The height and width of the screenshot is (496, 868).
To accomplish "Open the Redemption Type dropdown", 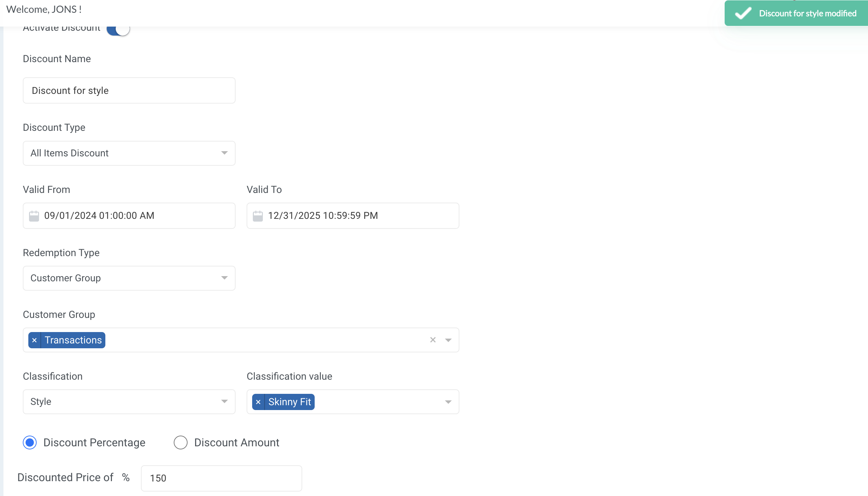I will click(129, 278).
